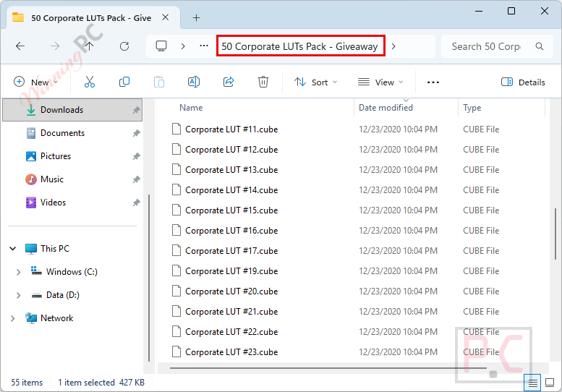The width and height of the screenshot is (562, 392).
Task: Switch to details list view icon in status bar
Action: coord(532,383)
